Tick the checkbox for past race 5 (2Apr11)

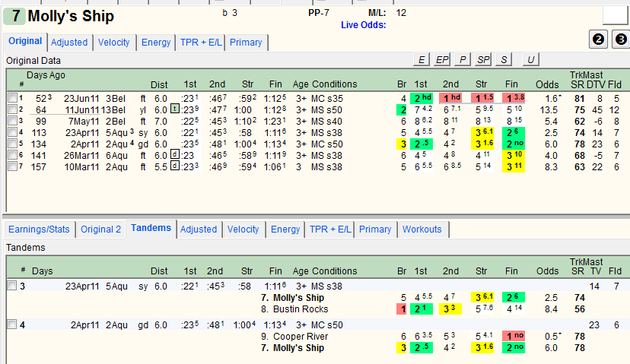(x=12, y=144)
